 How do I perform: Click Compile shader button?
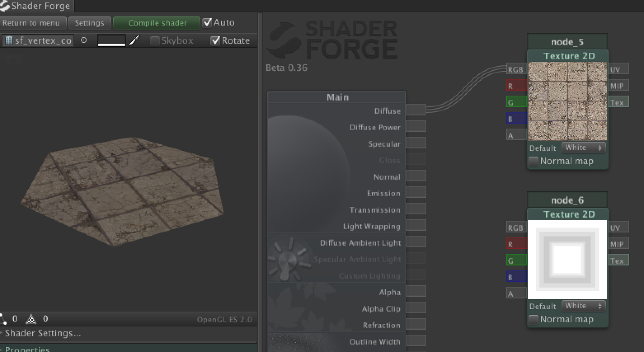(x=157, y=23)
